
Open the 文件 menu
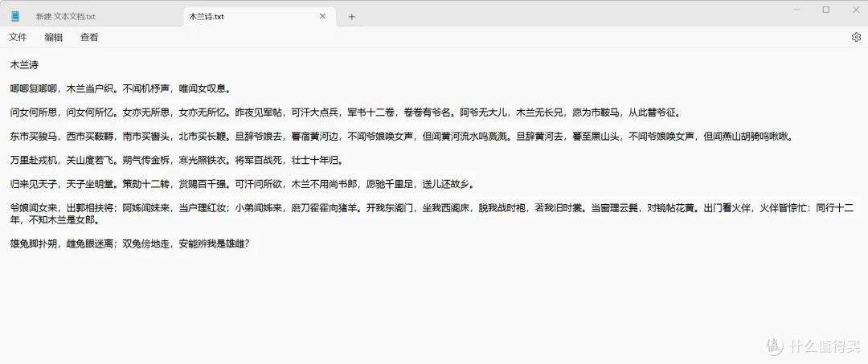[18, 37]
